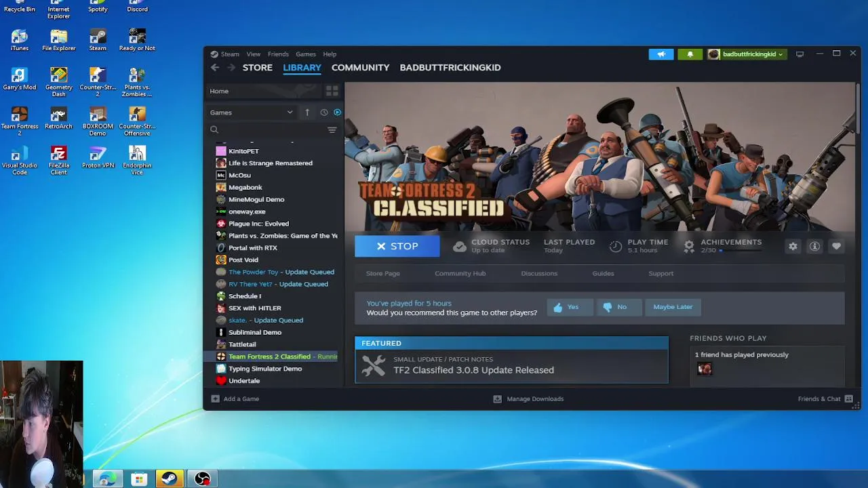The height and width of the screenshot is (488, 868).
Task: Click the library search field
Action: (x=267, y=129)
